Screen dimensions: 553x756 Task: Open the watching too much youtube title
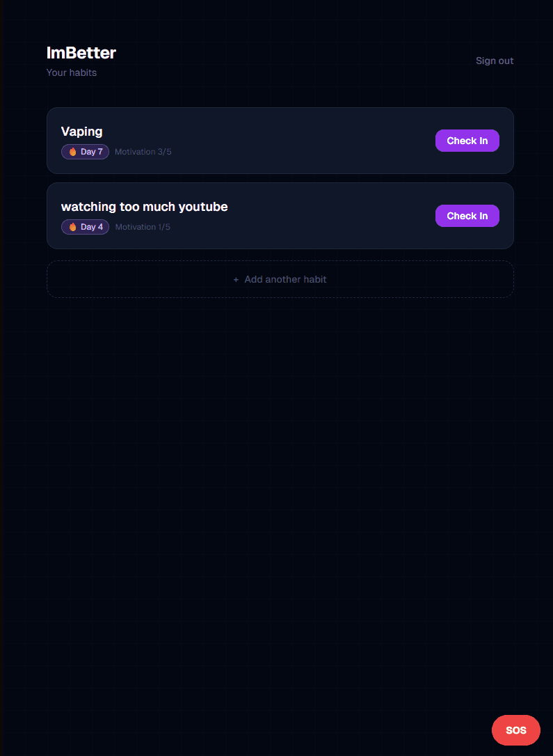144,207
